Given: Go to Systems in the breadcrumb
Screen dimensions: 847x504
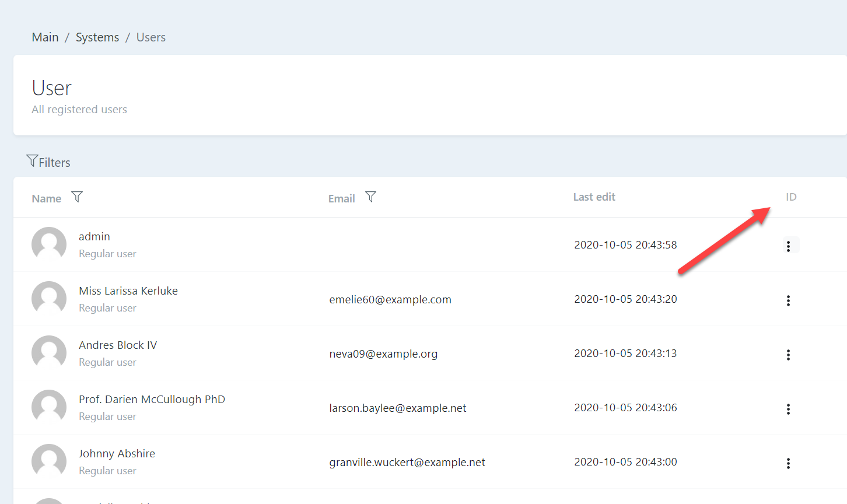Looking at the screenshot, I should [97, 37].
